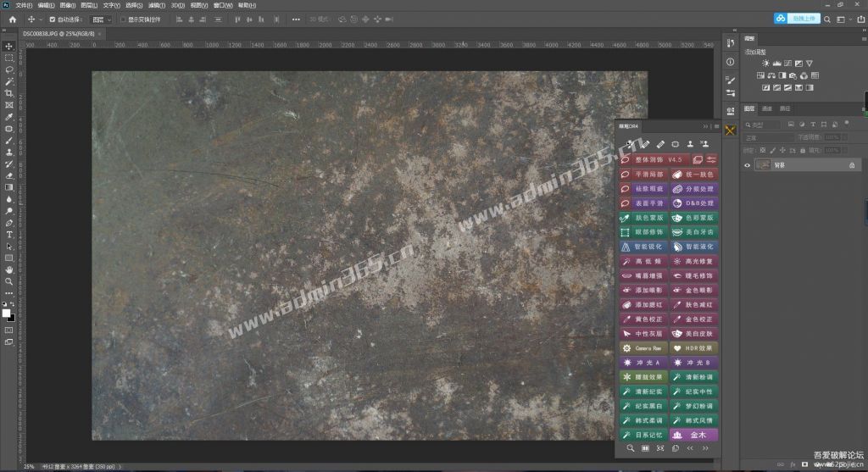The width and height of the screenshot is (868, 472).
Task: Click the plugin panel's next page >> arrow
Action: point(705,448)
